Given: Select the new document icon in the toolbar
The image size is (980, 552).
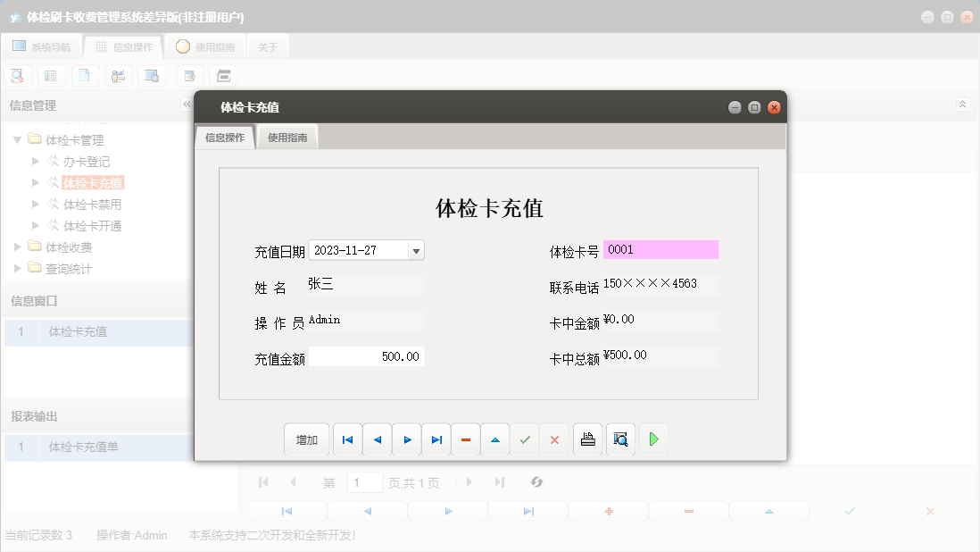Looking at the screenshot, I should coord(85,75).
